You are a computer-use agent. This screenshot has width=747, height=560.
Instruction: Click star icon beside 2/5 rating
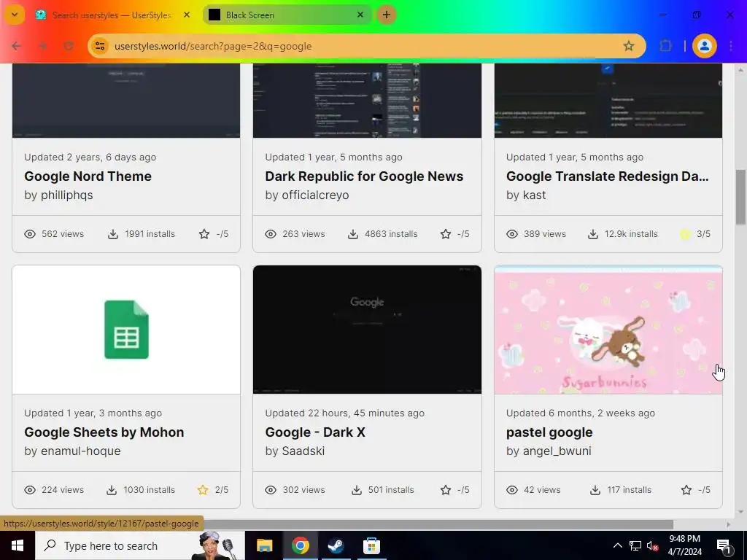tap(203, 490)
